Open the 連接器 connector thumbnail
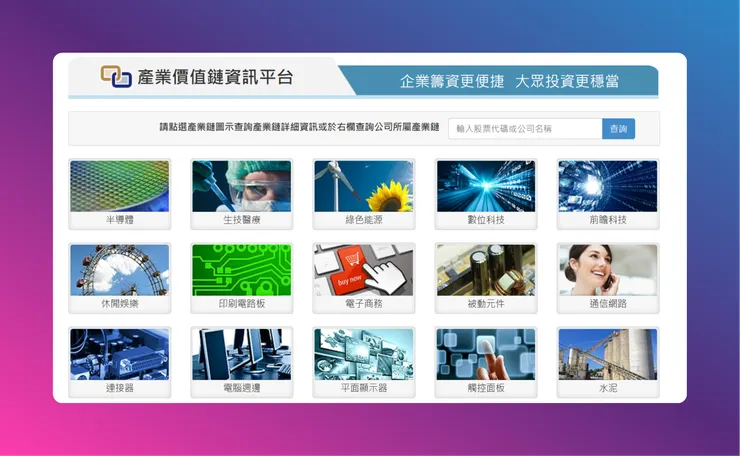The height and width of the screenshot is (456, 740). pyautogui.click(x=119, y=354)
